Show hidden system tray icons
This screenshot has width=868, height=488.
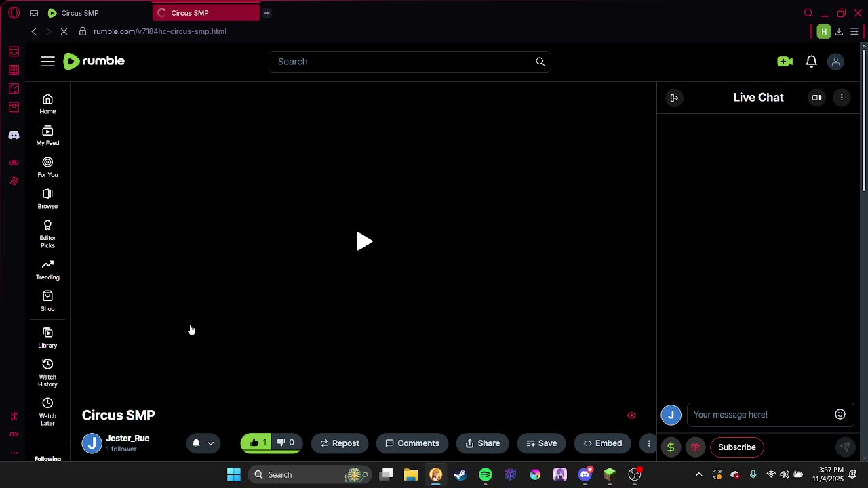pos(699,474)
